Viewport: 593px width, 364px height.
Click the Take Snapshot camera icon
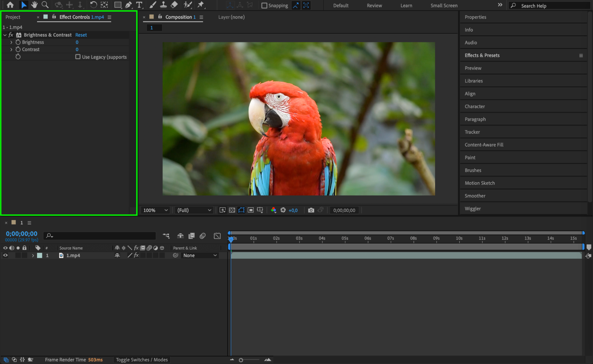click(311, 210)
